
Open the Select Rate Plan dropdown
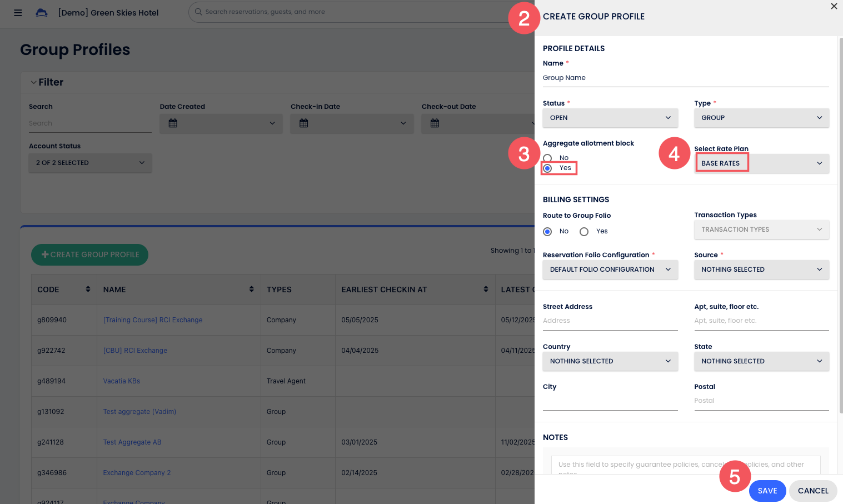tap(761, 163)
